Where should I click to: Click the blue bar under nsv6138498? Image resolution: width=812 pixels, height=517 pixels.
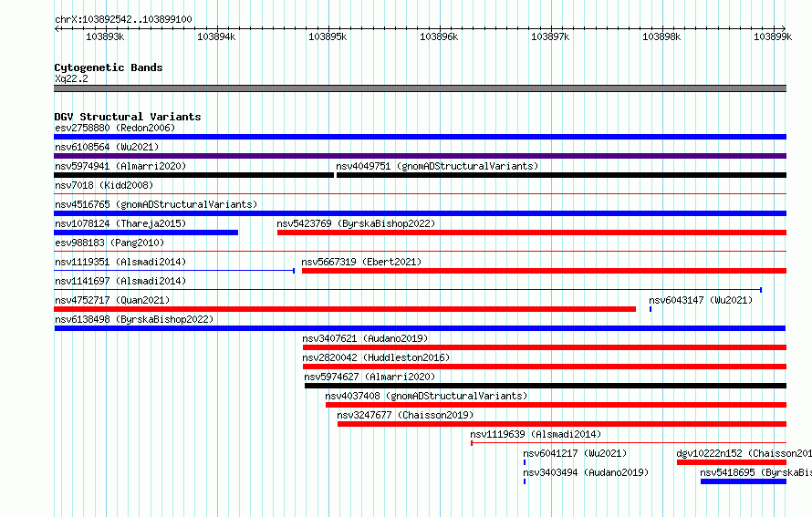(x=420, y=328)
